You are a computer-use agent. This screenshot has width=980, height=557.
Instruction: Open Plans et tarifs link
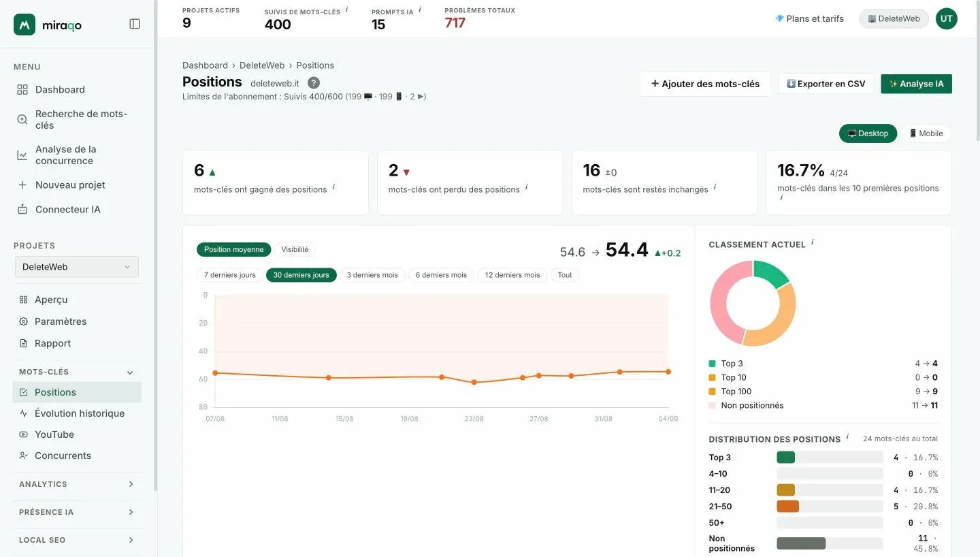coord(809,18)
